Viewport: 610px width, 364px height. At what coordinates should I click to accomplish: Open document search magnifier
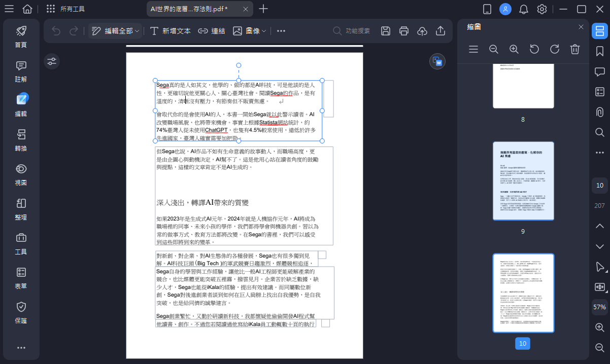pyautogui.click(x=600, y=132)
